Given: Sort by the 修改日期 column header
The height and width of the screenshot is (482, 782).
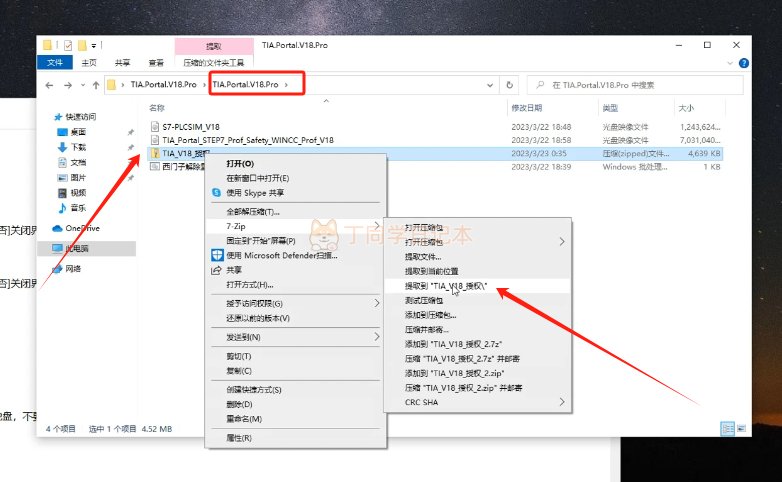Looking at the screenshot, I should pyautogui.click(x=527, y=108).
